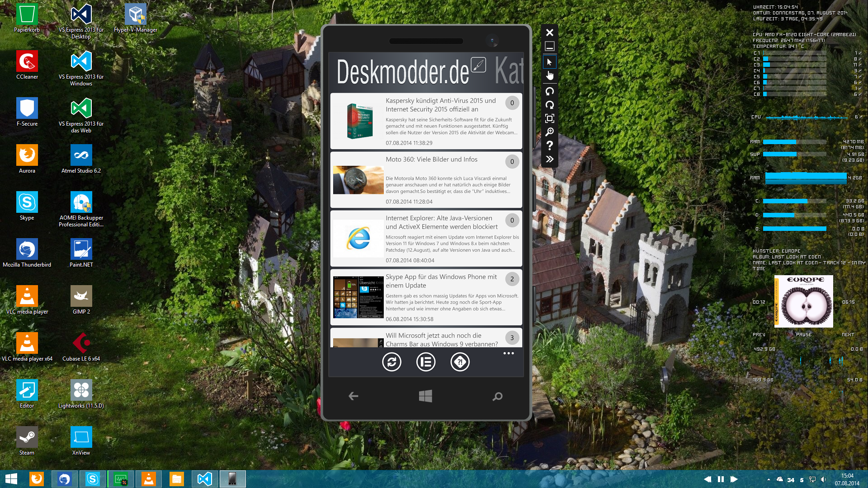Image resolution: width=868 pixels, height=488 pixels.
Task: Click NEXT in the music widget
Action: click(x=848, y=335)
